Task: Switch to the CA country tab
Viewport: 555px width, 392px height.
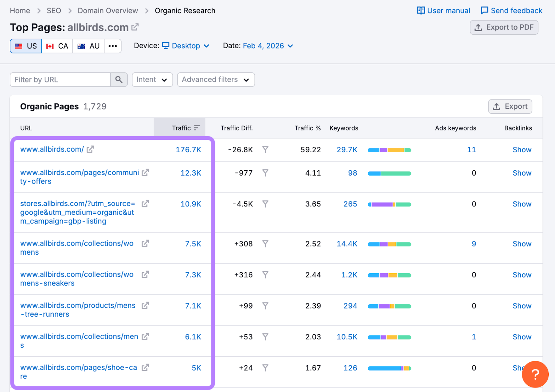Action: click(57, 45)
